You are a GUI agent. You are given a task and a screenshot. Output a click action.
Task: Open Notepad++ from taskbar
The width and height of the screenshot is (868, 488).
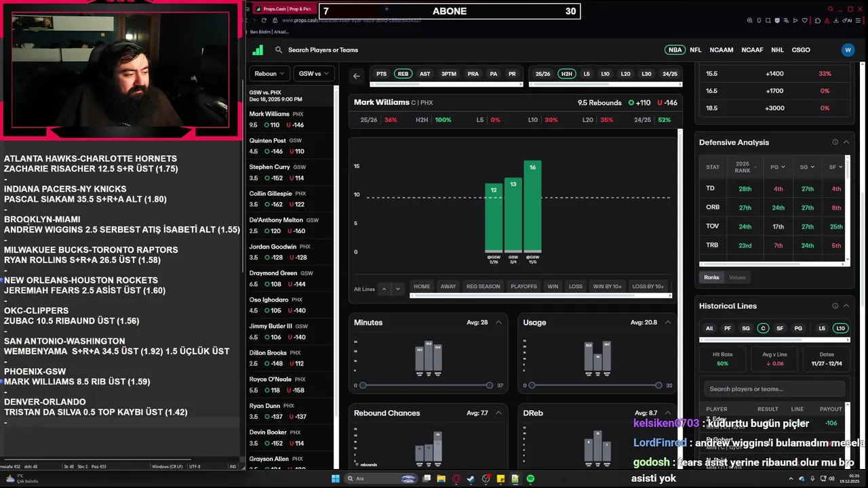pyautogui.click(x=515, y=479)
